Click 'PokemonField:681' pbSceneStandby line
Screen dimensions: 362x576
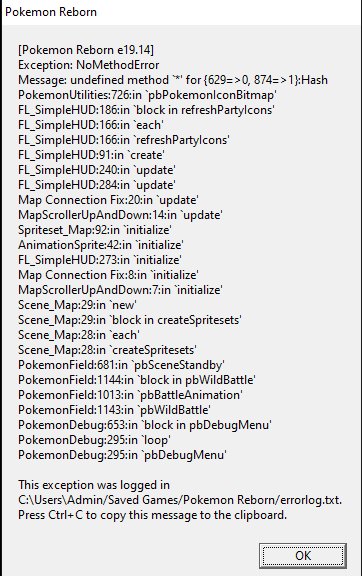121,366
